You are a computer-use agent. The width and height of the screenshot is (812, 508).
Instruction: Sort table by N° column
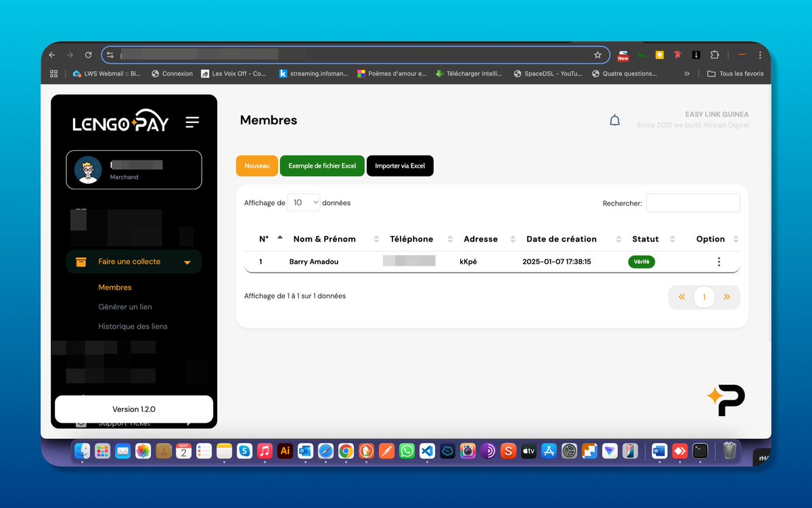[271, 239]
